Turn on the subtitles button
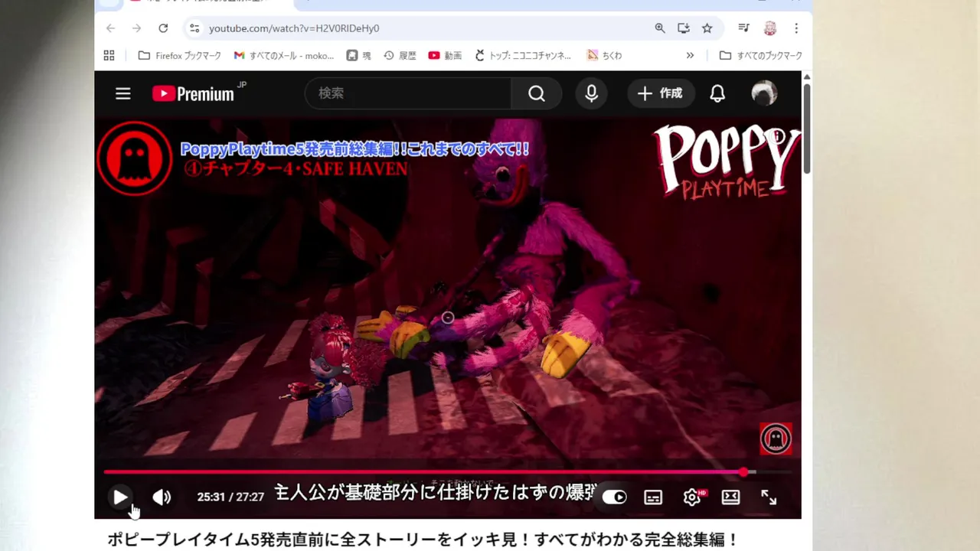 pos(653,497)
